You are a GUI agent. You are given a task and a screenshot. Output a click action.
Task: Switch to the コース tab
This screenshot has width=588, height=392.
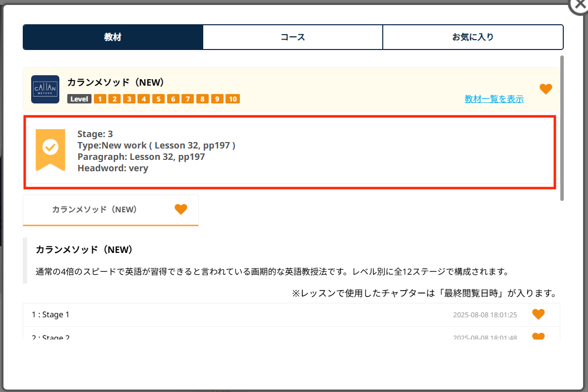click(293, 37)
